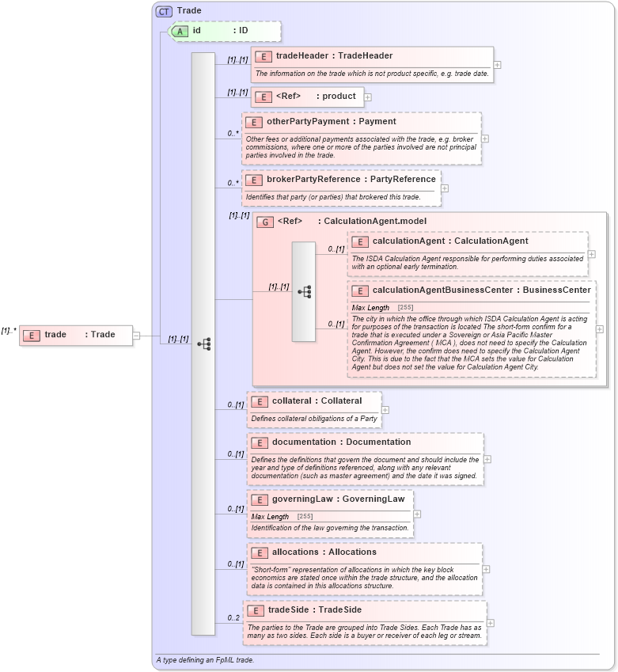The image size is (618, 672).
Task: Expand the tradeHeader element
Action: (497, 65)
